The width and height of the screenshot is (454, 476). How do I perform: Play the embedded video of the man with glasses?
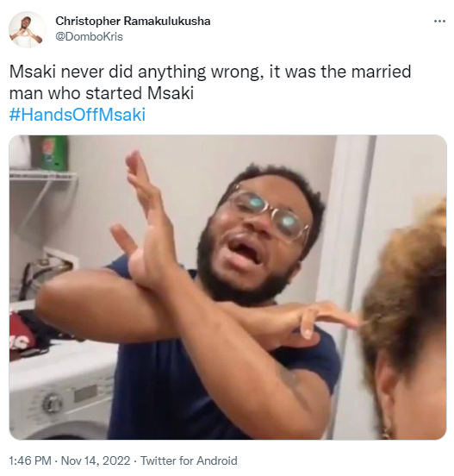click(x=227, y=287)
